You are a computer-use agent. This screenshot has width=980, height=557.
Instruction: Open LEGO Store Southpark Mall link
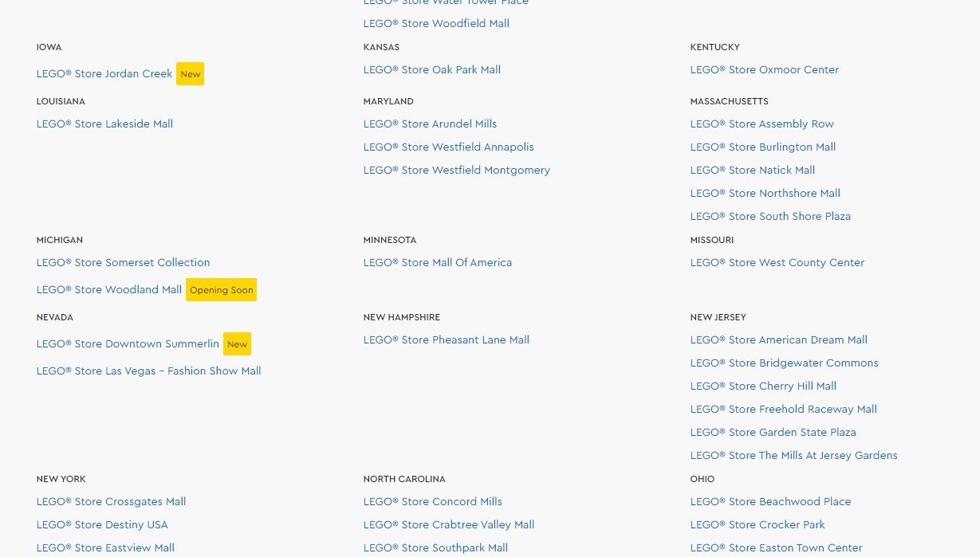click(435, 547)
